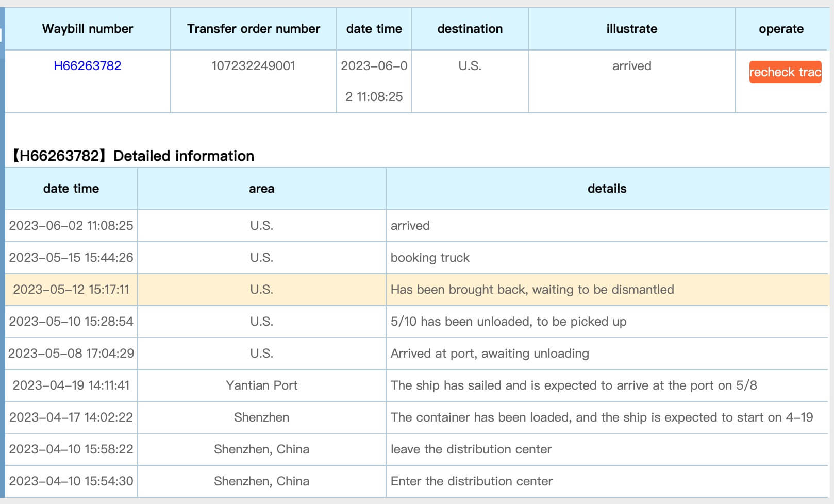Click the Transfer order number header

(253, 29)
